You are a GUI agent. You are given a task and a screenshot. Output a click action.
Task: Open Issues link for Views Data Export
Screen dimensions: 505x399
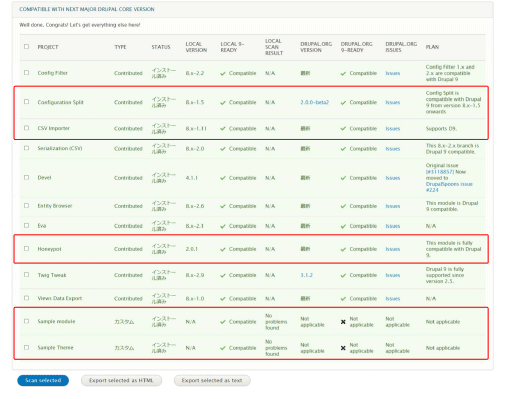coord(393,299)
